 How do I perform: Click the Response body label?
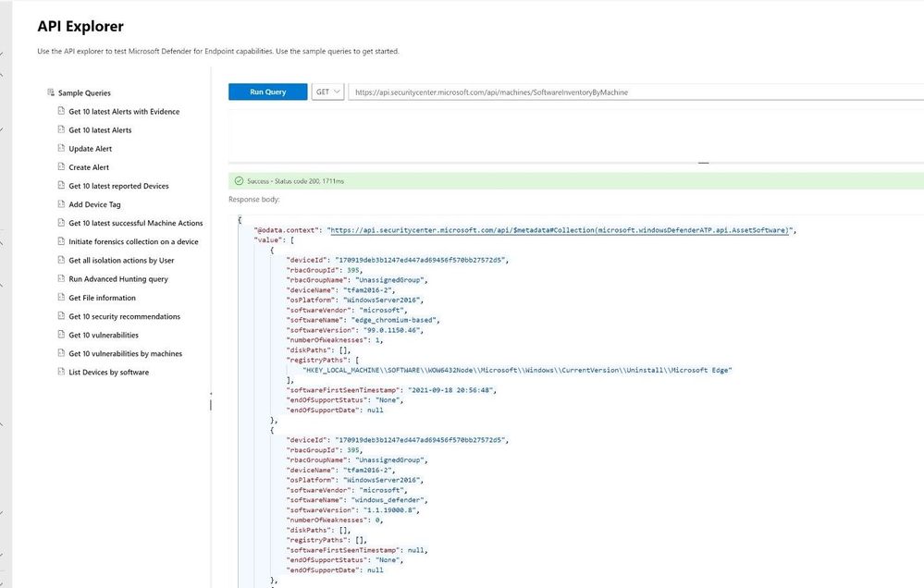pyautogui.click(x=254, y=199)
